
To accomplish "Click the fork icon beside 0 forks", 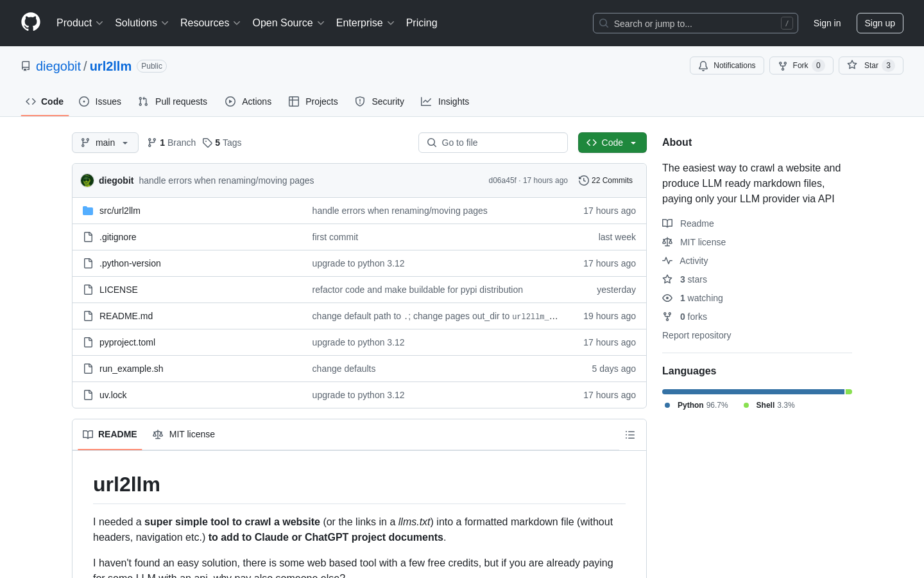I will 667,317.
